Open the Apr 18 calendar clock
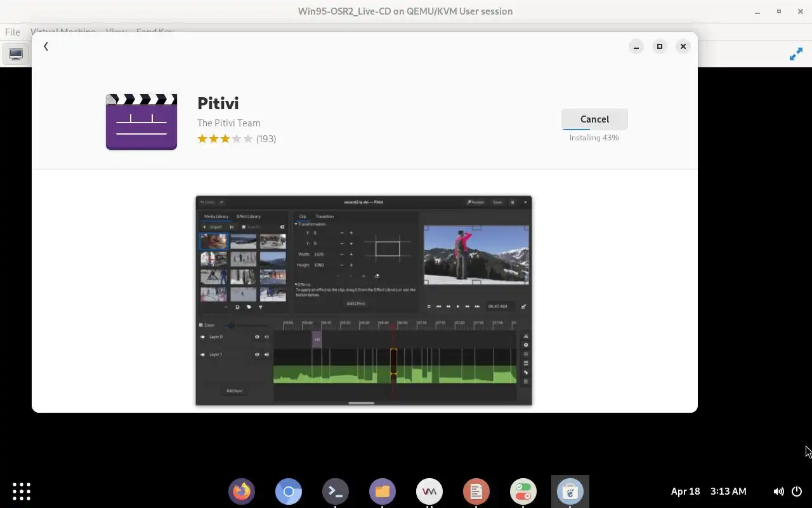Screen dimensions: 812x508 click(709, 491)
